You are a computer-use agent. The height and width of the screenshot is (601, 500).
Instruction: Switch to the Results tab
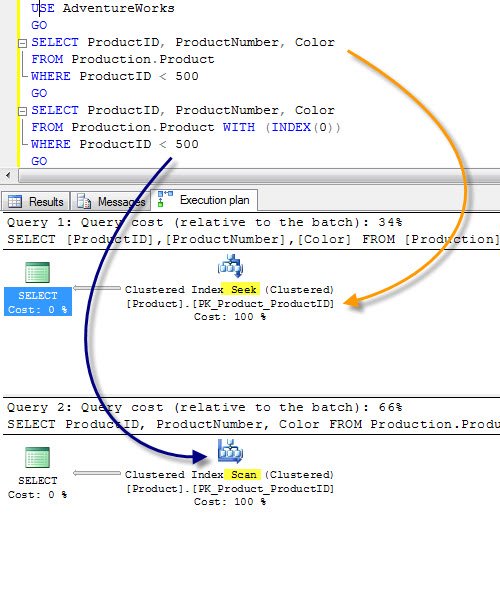click(x=36, y=201)
